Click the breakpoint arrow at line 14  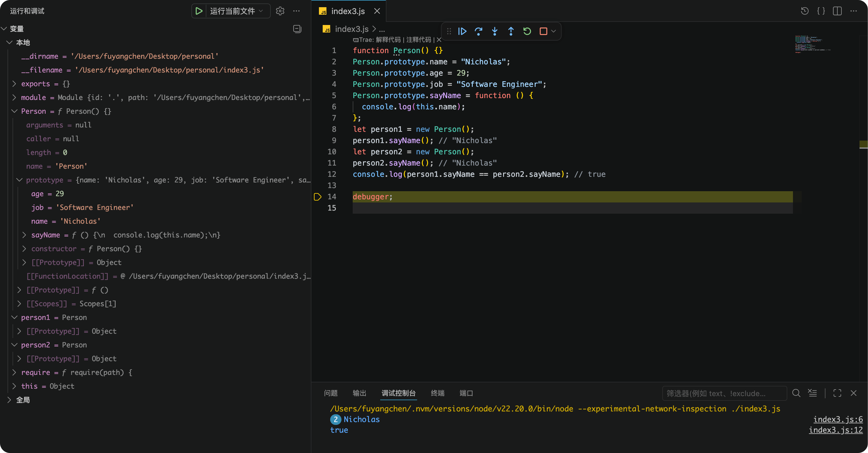pyautogui.click(x=317, y=197)
